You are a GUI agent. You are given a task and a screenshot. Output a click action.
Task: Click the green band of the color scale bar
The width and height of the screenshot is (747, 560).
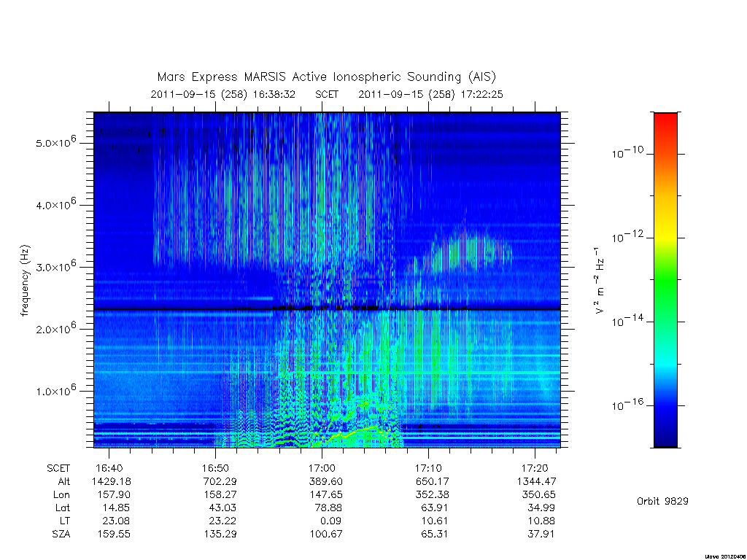pyautogui.click(x=665, y=281)
